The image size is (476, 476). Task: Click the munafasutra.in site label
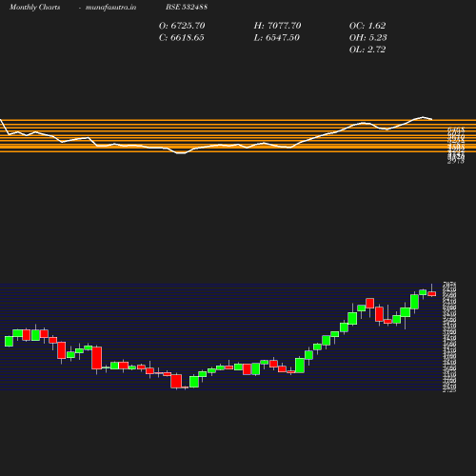point(110,7)
